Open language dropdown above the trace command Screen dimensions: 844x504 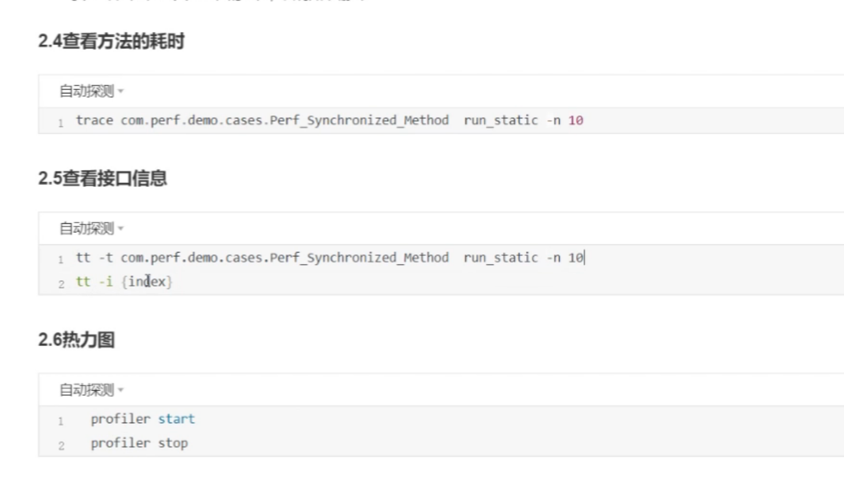click(x=91, y=91)
